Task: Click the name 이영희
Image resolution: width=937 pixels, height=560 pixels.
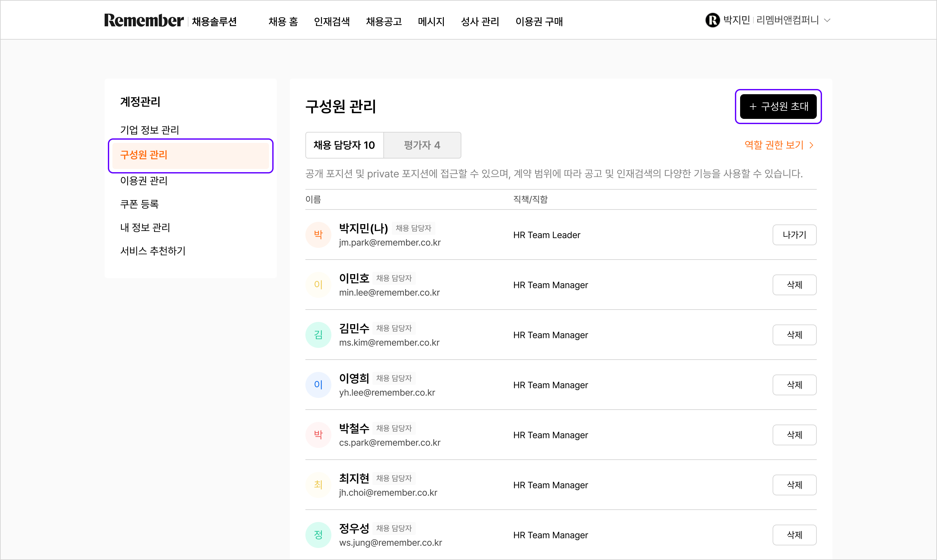Action: (354, 378)
